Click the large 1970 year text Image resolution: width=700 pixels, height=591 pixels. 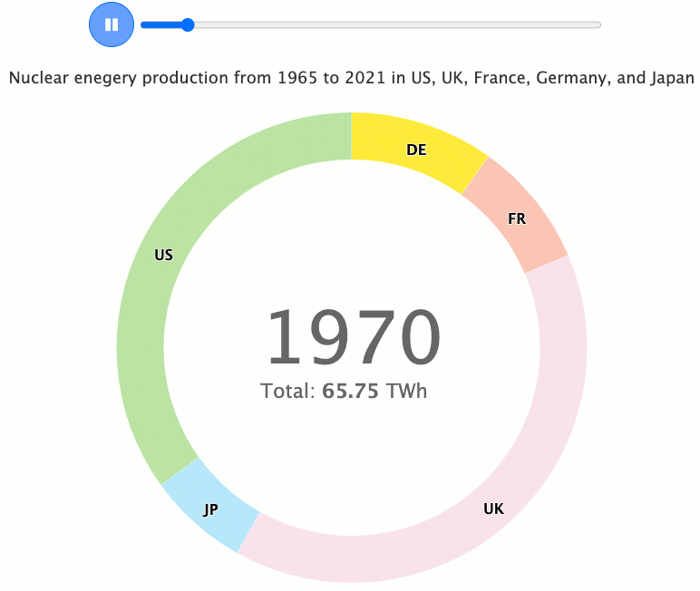(352, 337)
